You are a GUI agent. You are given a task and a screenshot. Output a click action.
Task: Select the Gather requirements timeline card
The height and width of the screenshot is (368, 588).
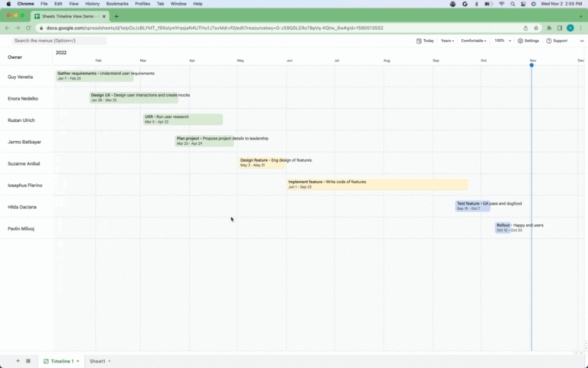94,76
